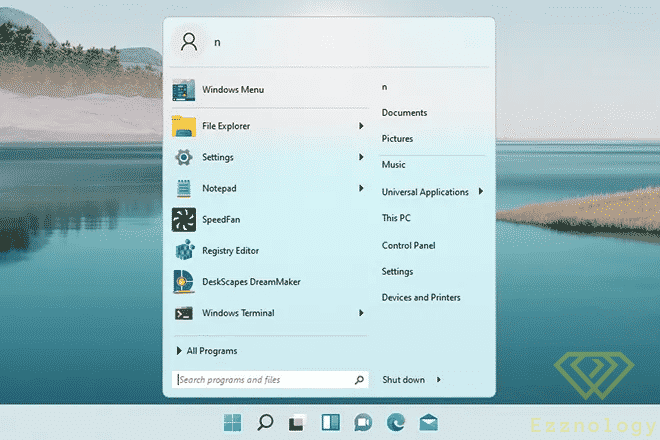Select the 'File Explorer' label
The width and height of the screenshot is (660, 440).
[226, 126]
